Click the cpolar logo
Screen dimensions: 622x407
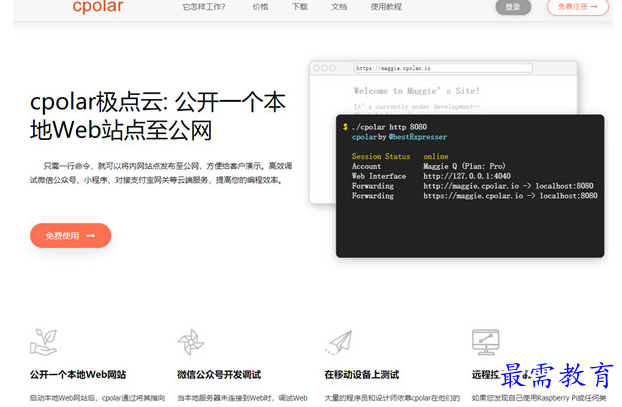coord(98,6)
